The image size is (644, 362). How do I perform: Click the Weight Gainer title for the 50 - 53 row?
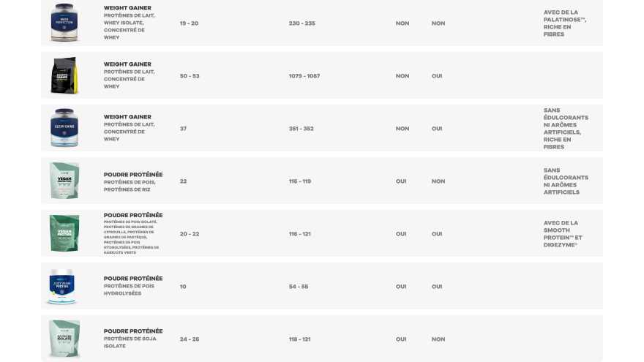pos(127,64)
